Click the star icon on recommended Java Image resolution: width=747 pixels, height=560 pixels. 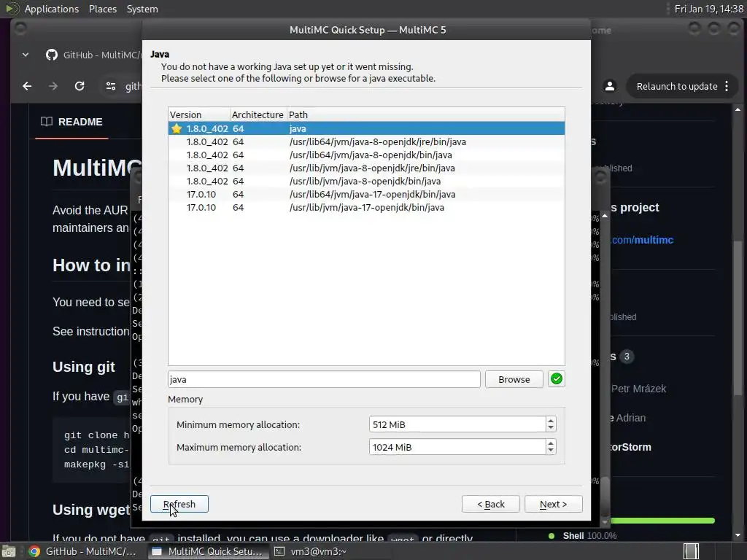(x=177, y=128)
